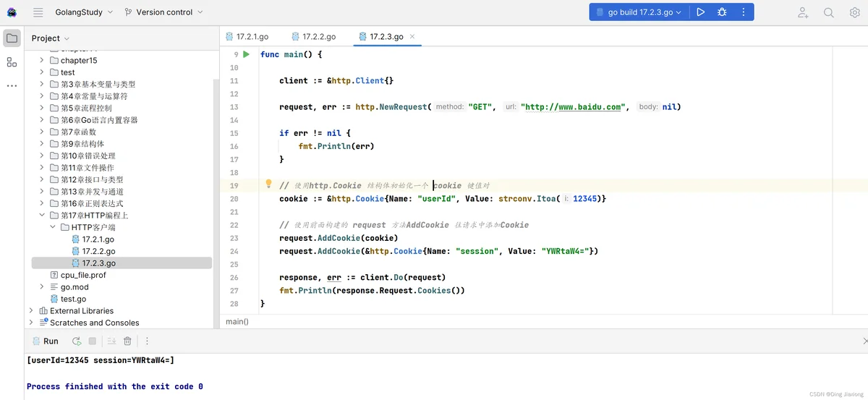Place cursor on the client.Do(request) line
868x400 pixels.
362,277
